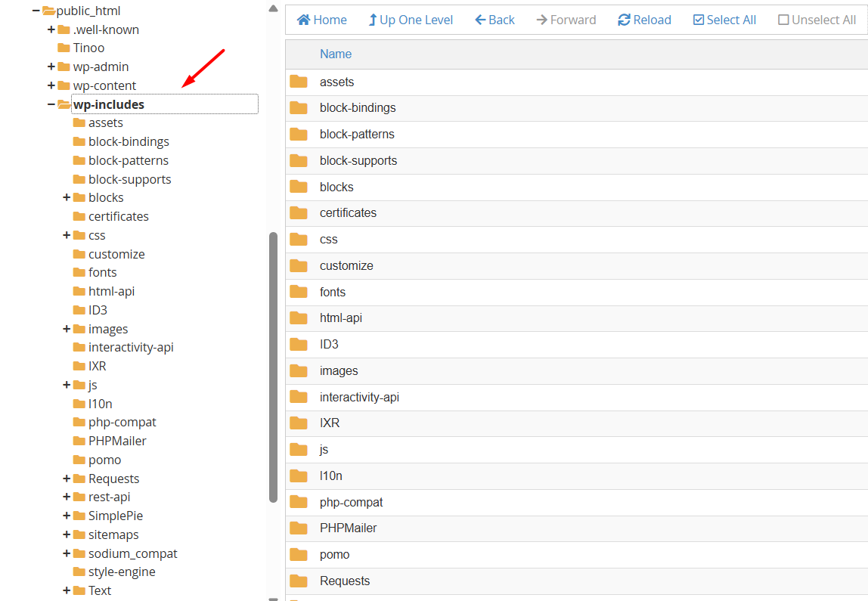Expand the wp-admin tree folder
The height and width of the screenshot is (601, 868).
click(51, 67)
